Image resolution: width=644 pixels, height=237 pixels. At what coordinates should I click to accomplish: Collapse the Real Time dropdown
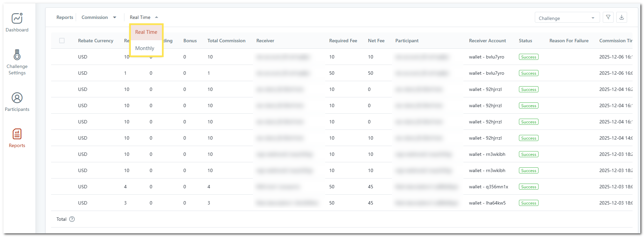[x=144, y=17]
